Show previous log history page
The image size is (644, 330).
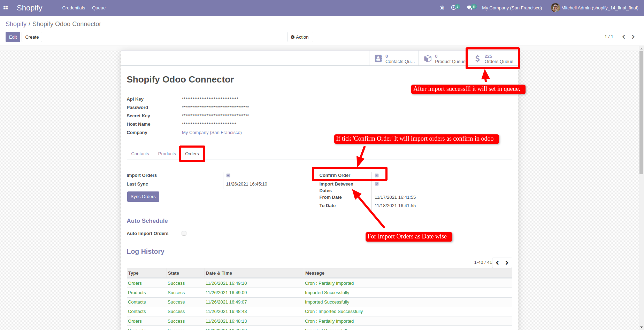[497, 262]
